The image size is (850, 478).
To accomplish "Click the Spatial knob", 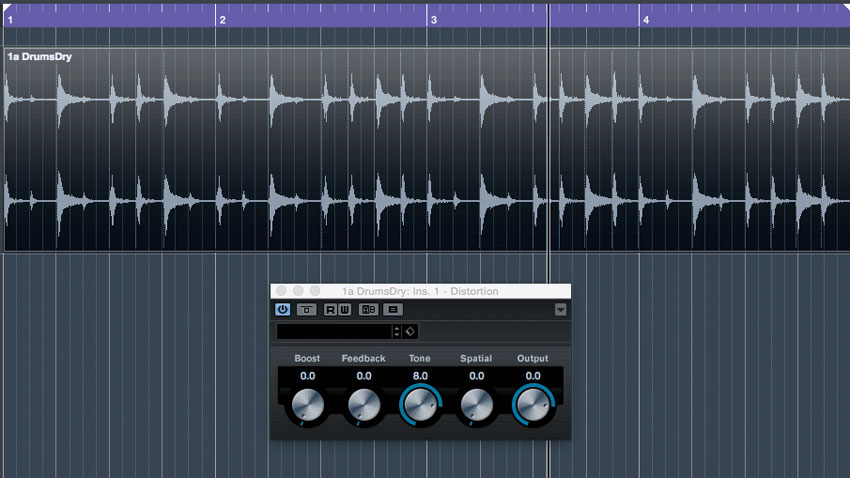I will [x=476, y=405].
